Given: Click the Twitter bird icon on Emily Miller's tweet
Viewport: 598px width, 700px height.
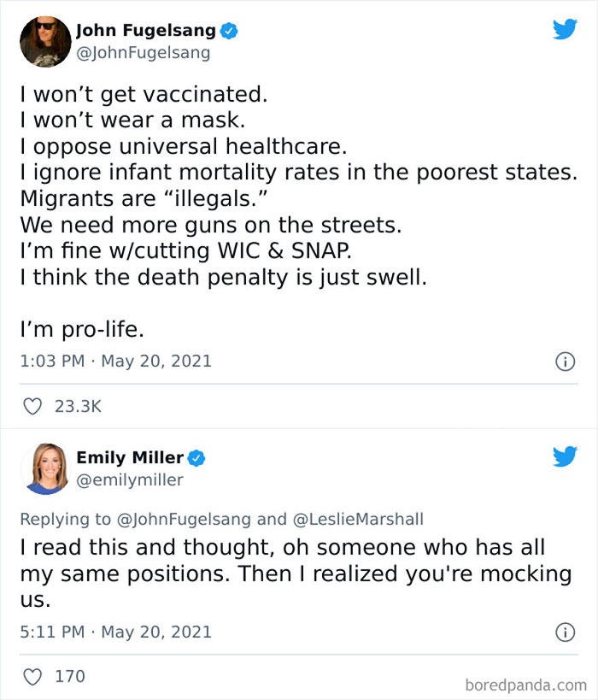Looking at the screenshot, I should [x=565, y=457].
